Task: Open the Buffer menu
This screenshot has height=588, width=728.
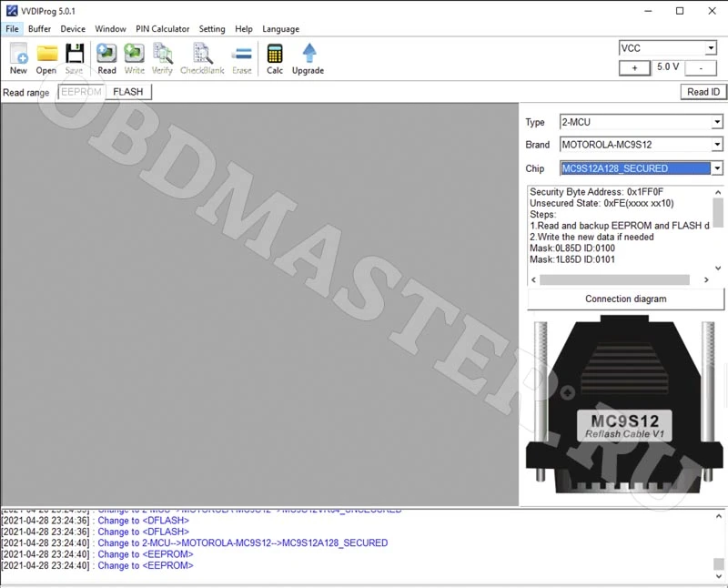Action: coord(39,29)
